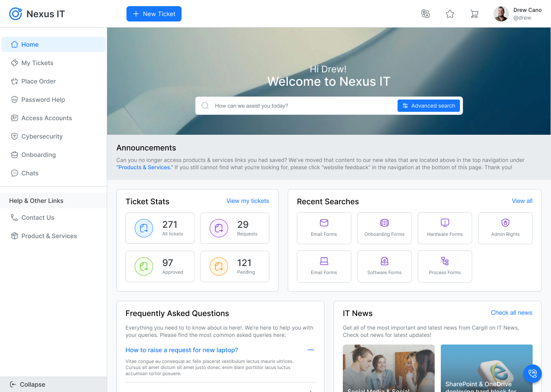Click the Nexus IT logo

[x=37, y=14]
